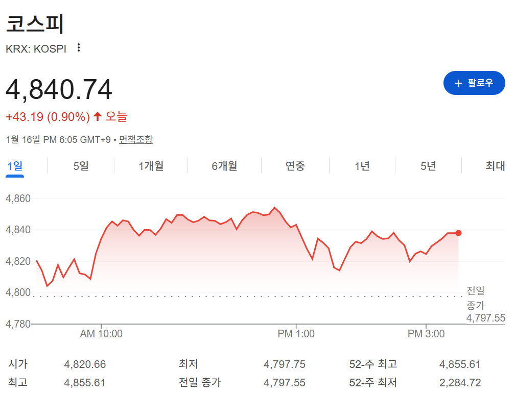515x420 pixels.
Task: Click the 코스피 title heading
Action: [35, 24]
